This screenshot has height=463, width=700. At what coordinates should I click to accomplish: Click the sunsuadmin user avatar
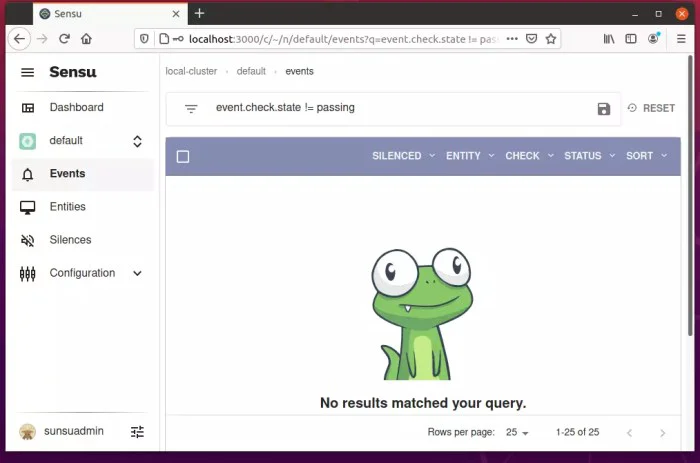click(x=28, y=432)
